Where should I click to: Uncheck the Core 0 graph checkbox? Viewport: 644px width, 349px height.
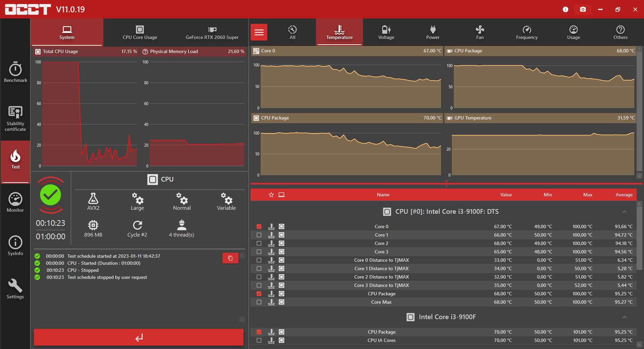coord(259,227)
